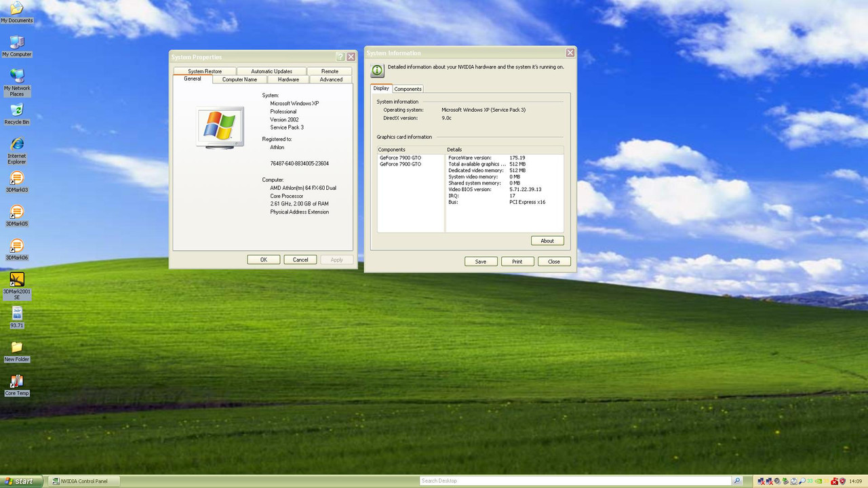Click the System Properties help question-mark button

pos(340,57)
